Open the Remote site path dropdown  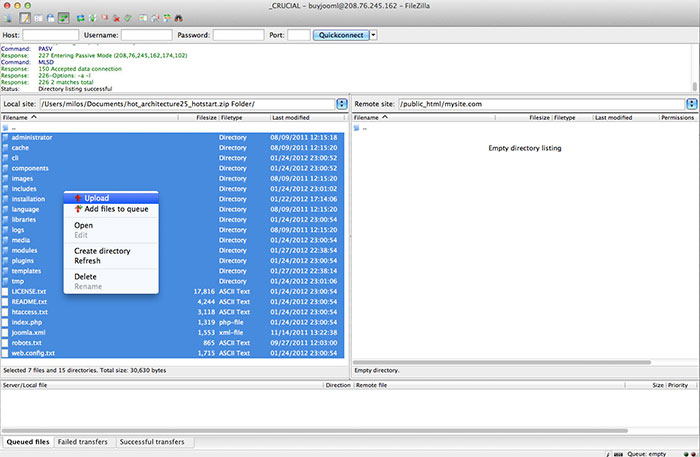[x=692, y=104]
